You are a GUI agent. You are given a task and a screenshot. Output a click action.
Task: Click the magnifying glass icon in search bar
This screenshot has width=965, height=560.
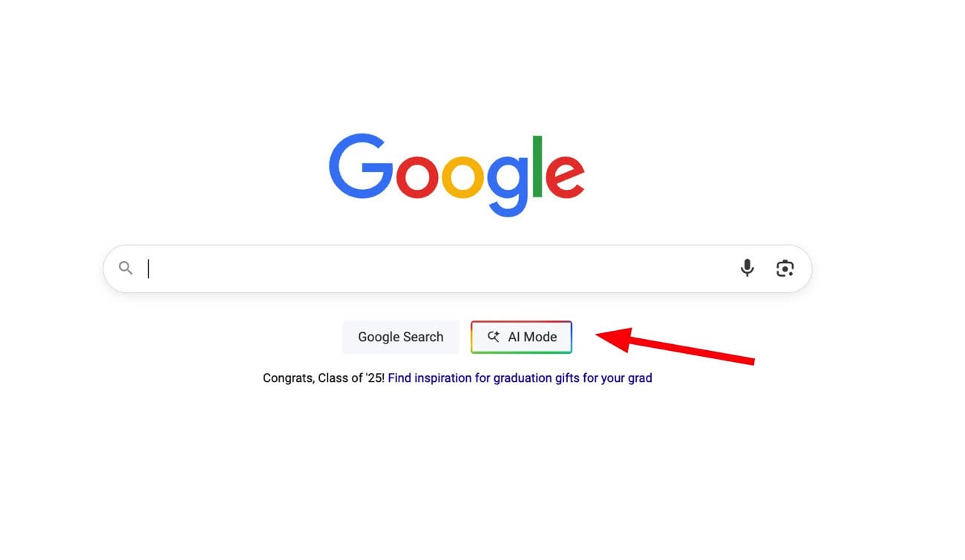pyautogui.click(x=125, y=269)
